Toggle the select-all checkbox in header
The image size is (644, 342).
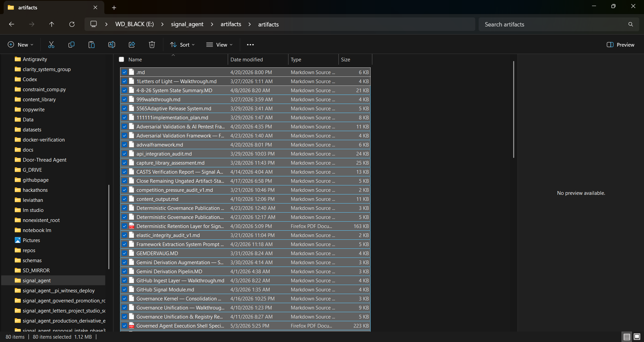121,59
